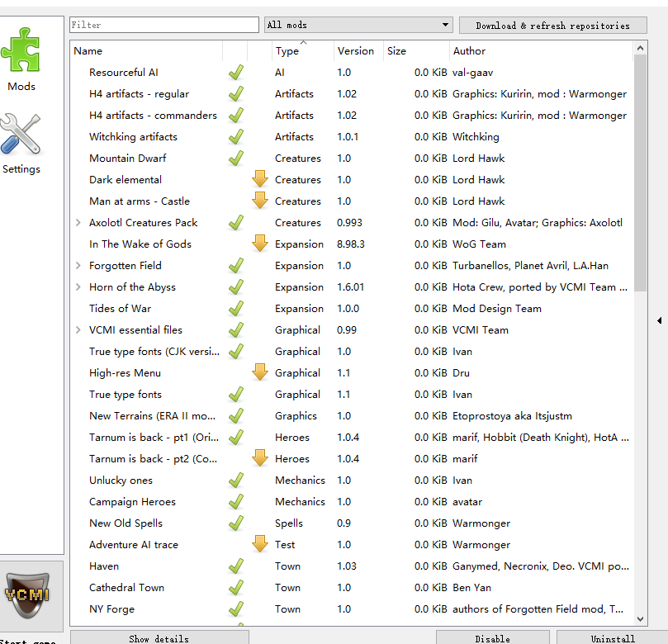Collapse side panel with the black arrow
The height and width of the screenshot is (644, 668).
coord(660,320)
